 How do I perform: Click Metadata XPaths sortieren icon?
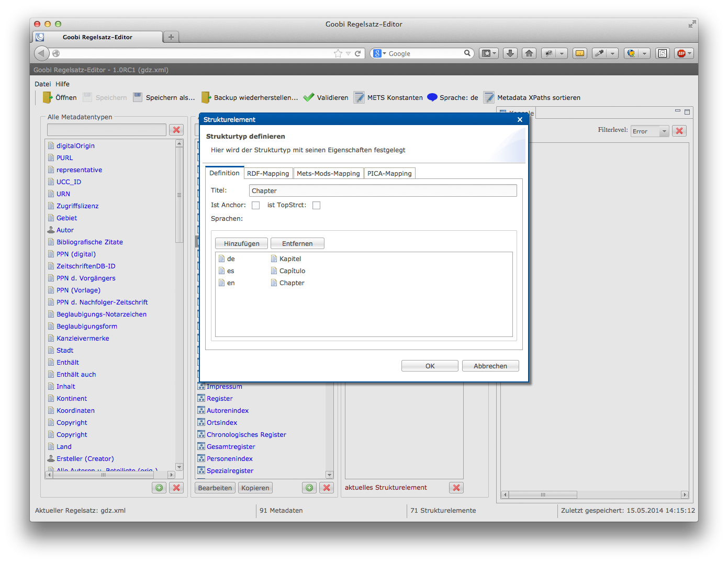[489, 97]
